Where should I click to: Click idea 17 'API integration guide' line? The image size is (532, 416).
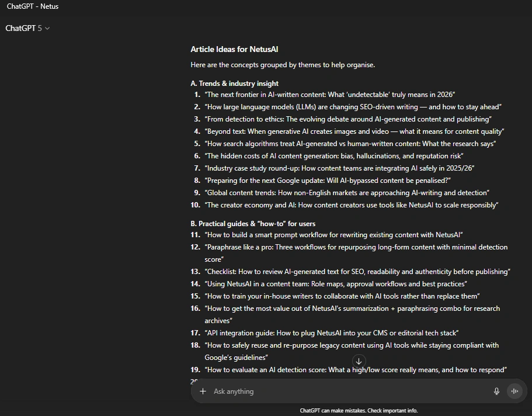(331, 333)
